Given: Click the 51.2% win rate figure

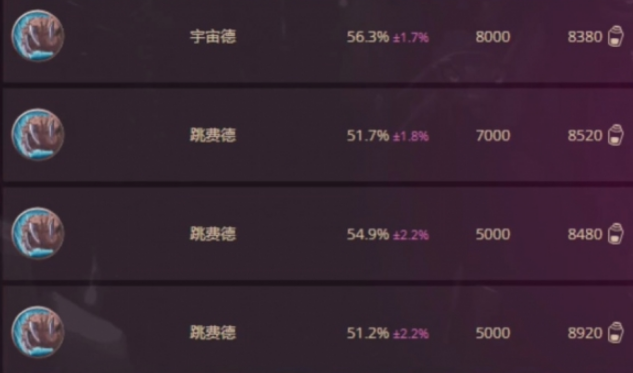Looking at the screenshot, I should click(x=368, y=333).
